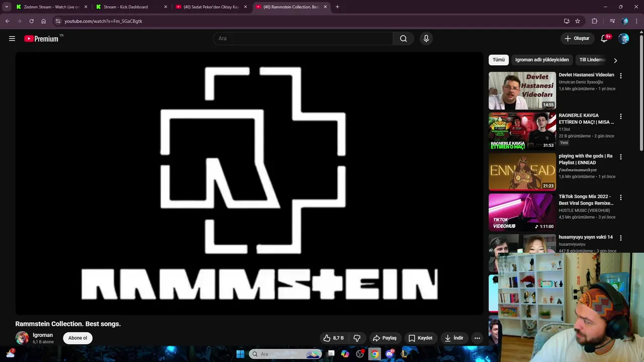Click the Windows taskbar search box

285,354
